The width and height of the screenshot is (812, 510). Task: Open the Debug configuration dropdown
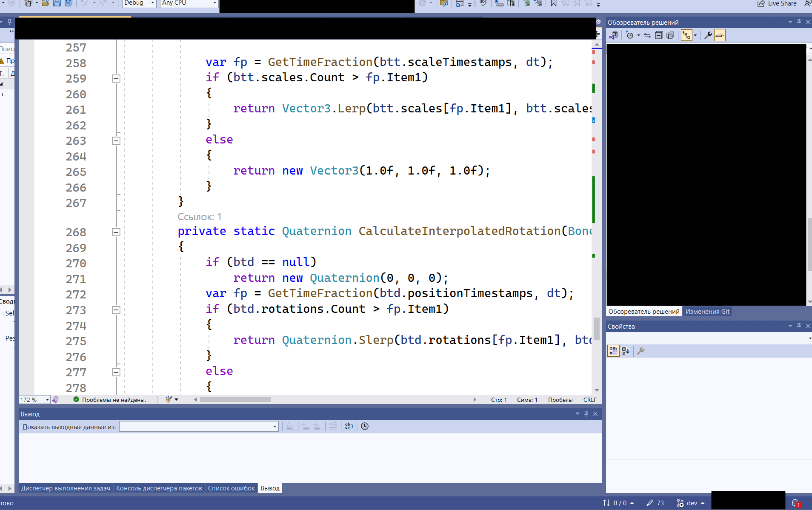[139, 3]
